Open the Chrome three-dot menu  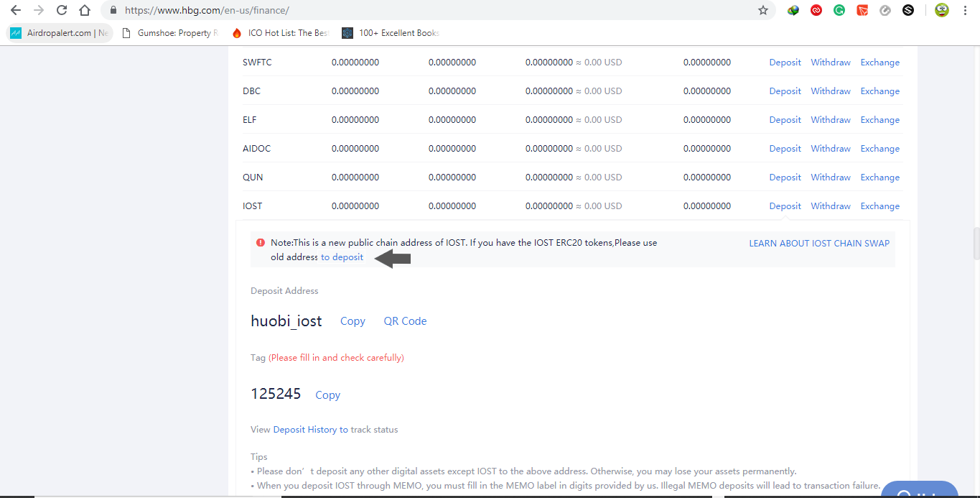pos(965,10)
